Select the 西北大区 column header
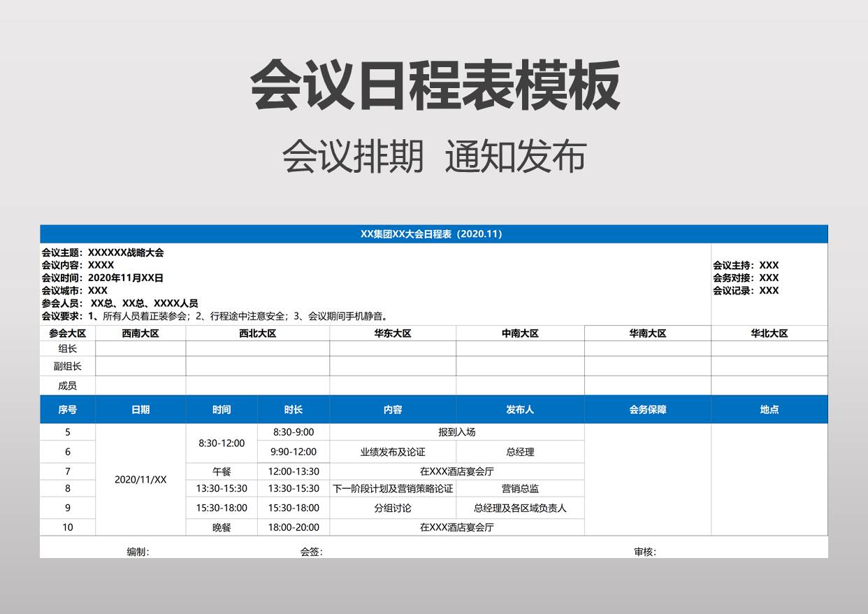Image resolution: width=868 pixels, height=614 pixels. tap(257, 334)
